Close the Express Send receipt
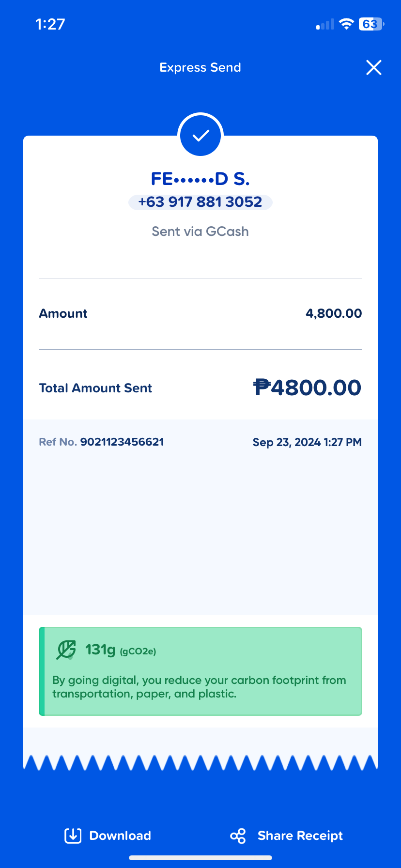401x868 pixels. (x=373, y=68)
